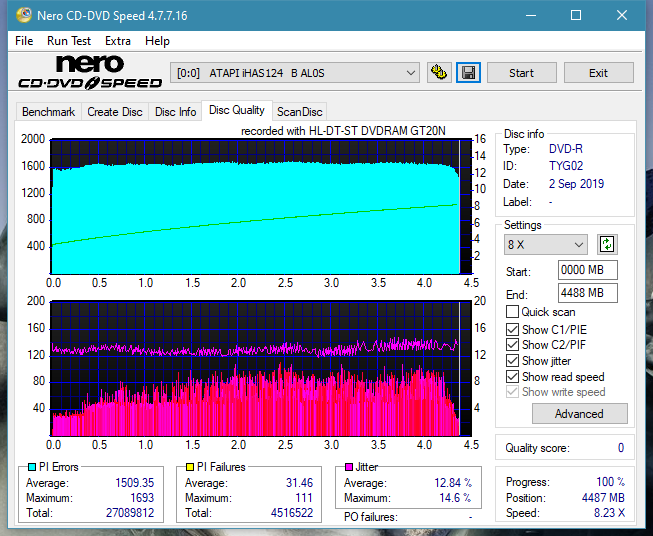This screenshot has width=653, height=536.
Task: Switch to the Benchmark tab
Action: point(49,112)
